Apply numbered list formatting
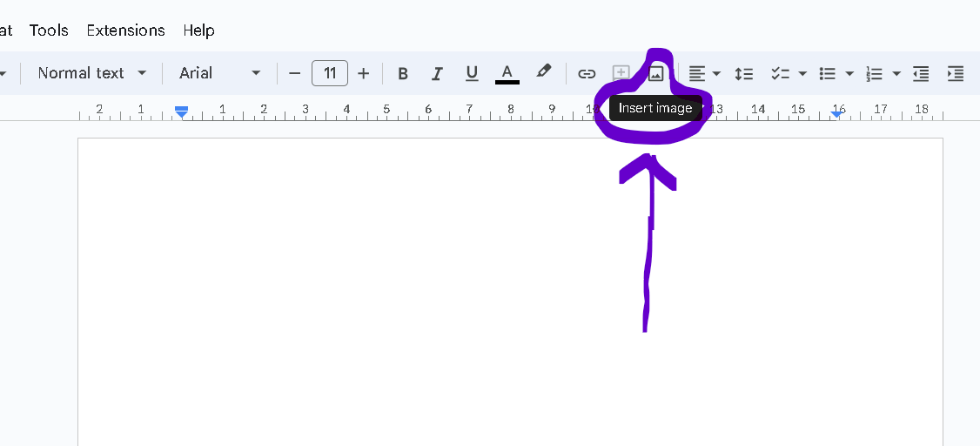980x446 pixels. [x=875, y=74]
